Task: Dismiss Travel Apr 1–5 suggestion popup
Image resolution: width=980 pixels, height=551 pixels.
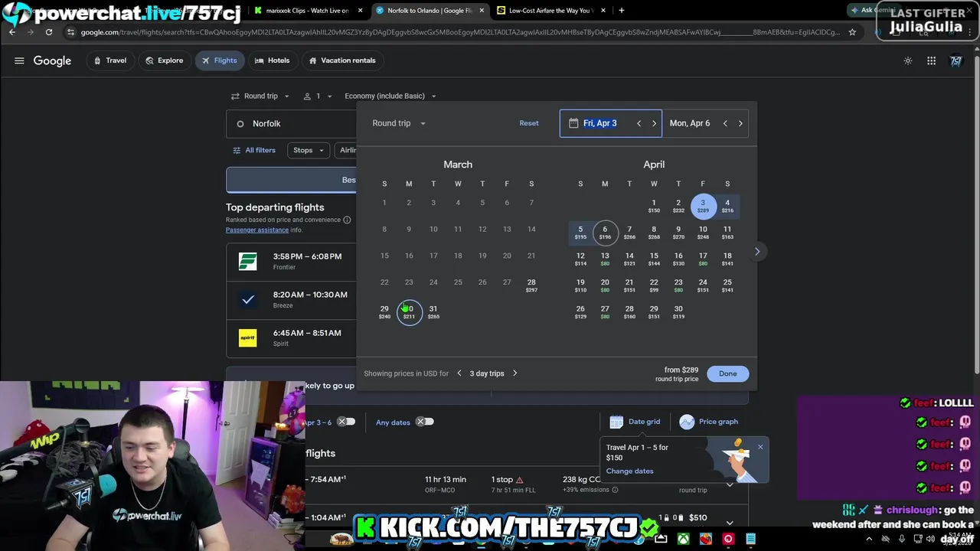Action: tap(760, 447)
